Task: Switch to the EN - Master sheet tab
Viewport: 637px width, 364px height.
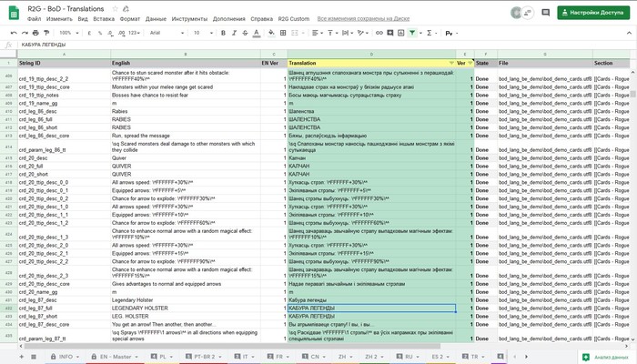Action: pyautogui.click(x=115, y=357)
